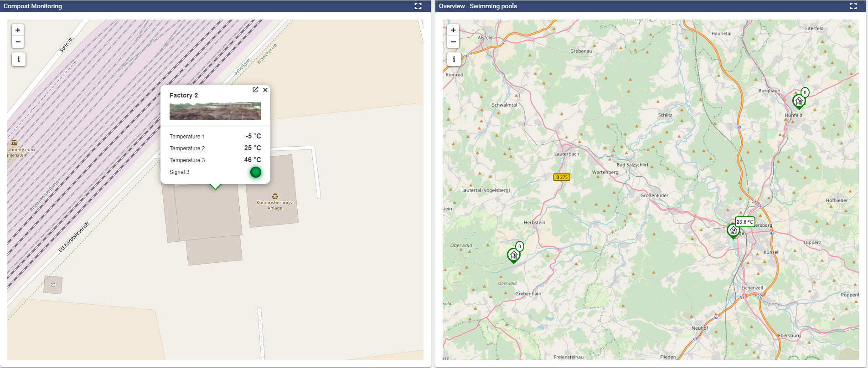Image resolution: width=868 pixels, height=368 pixels.
Task: Open attribution info on the Compost map
Action: pos(18,59)
